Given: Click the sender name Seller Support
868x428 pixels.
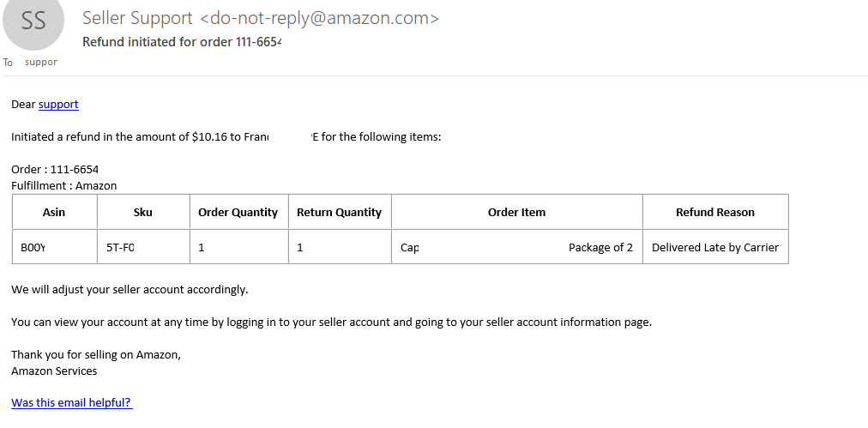Looking at the screenshot, I should pyautogui.click(x=137, y=18).
